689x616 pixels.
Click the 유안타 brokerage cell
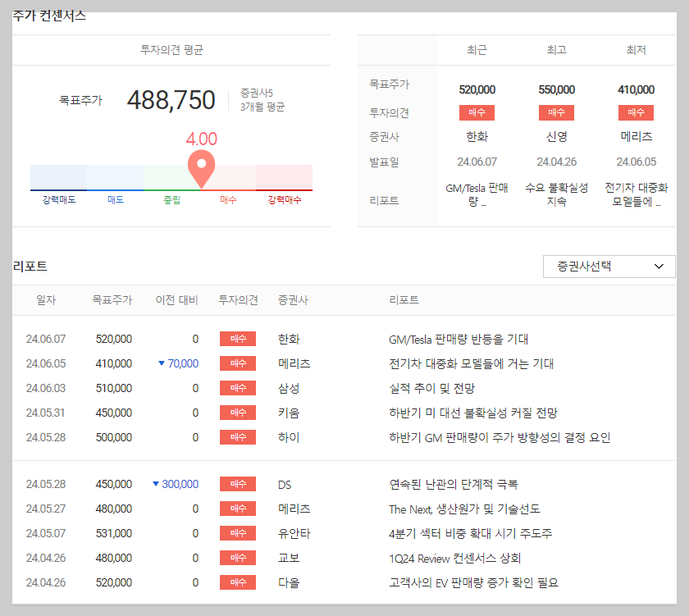click(294, 533)
